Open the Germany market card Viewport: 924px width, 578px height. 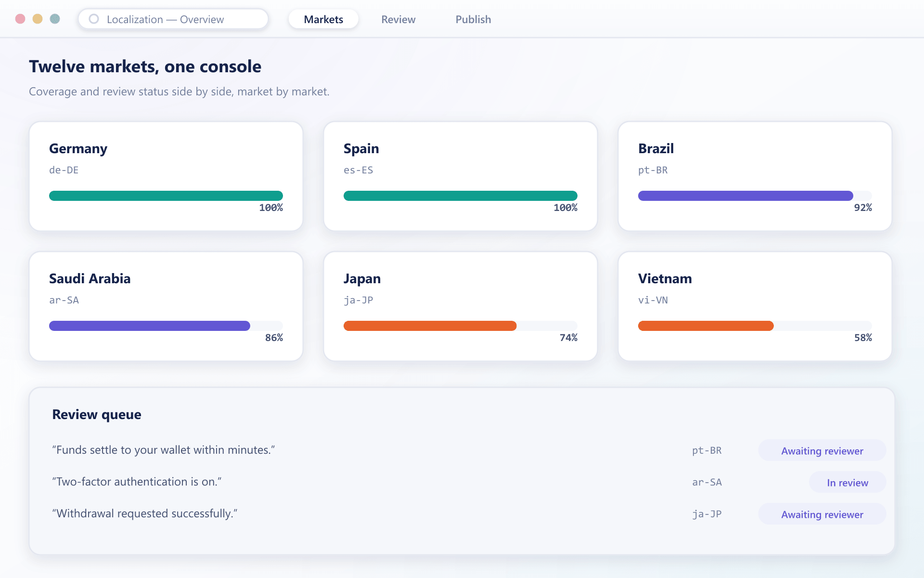[x=166, y=176]
